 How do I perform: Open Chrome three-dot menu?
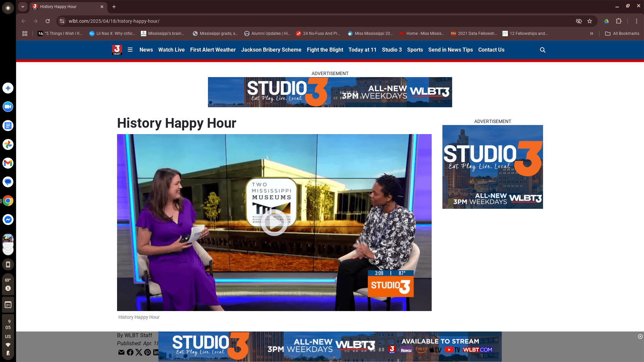[637, 21]
